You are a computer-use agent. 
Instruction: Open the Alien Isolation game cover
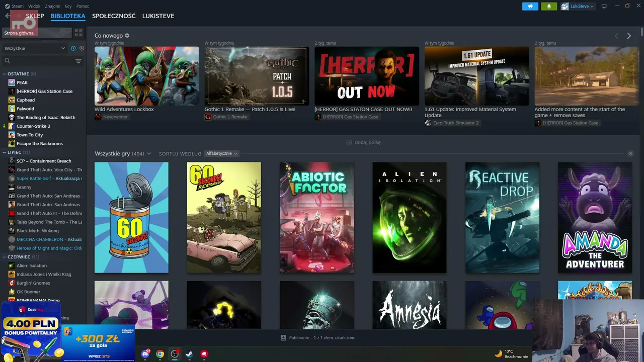pos(410,218)
